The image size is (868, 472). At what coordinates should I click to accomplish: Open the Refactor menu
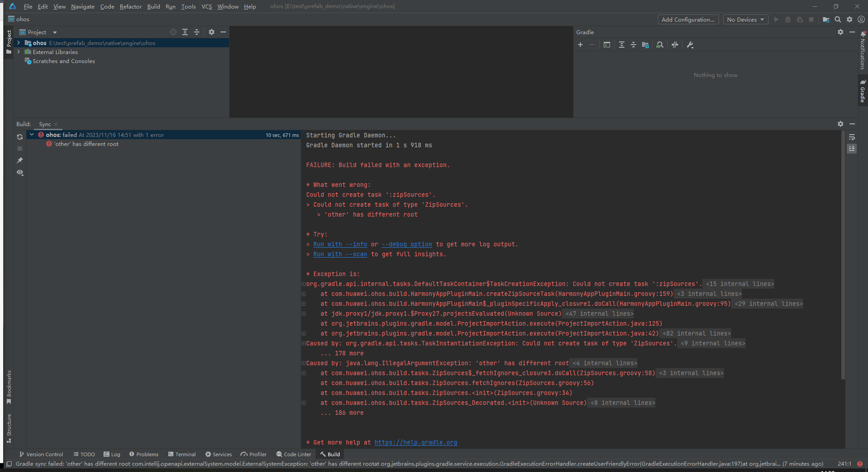point(131,6)
